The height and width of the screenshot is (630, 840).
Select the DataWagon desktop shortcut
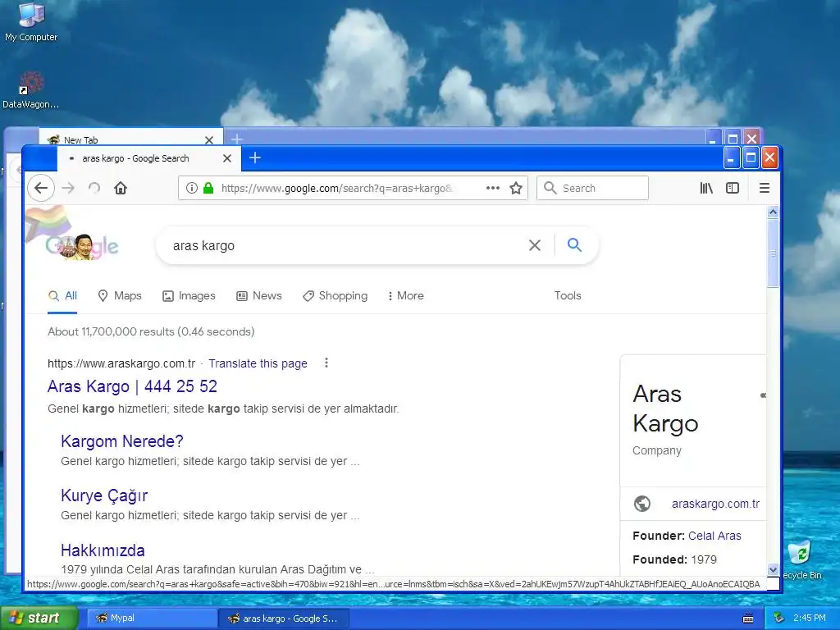click(x=30, y=90)
